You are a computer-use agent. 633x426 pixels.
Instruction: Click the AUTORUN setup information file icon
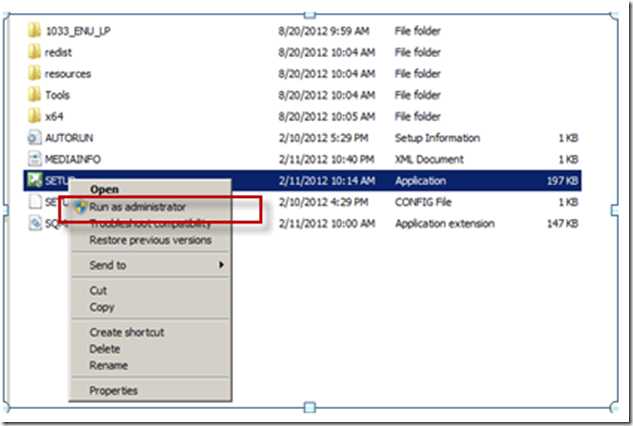[x=34, y=137]
